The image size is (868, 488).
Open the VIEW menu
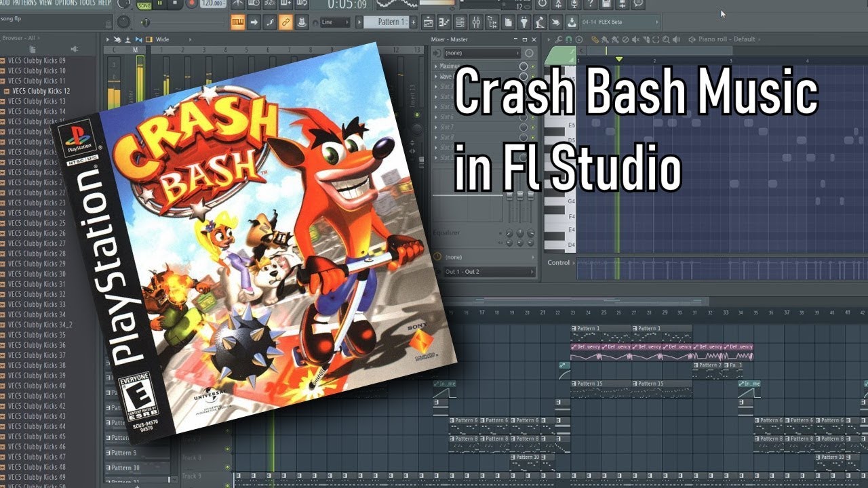pyautogui.click(x=45, y=3)
